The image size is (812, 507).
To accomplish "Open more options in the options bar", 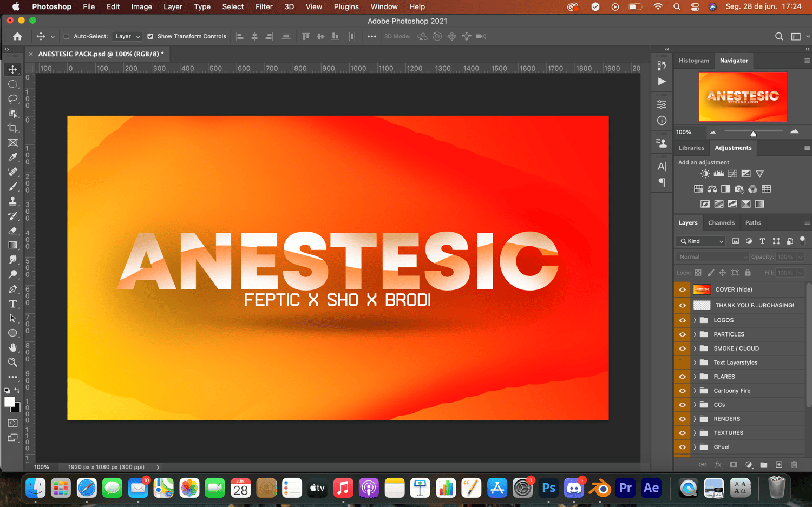I will (371, 36).
